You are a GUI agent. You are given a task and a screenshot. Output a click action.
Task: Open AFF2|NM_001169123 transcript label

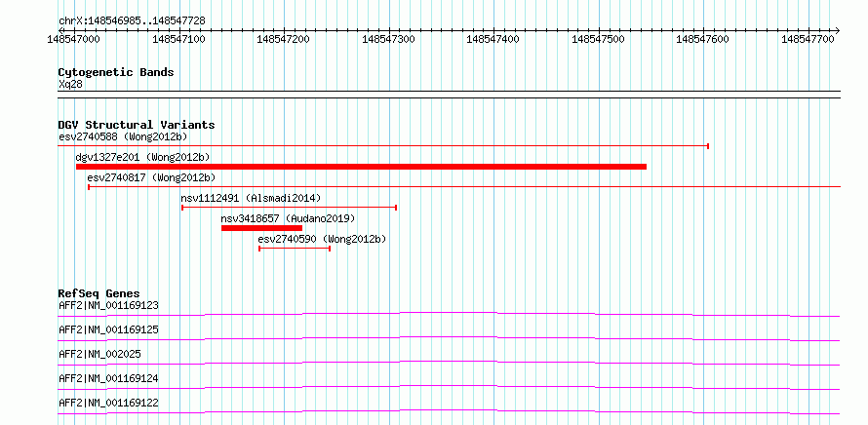pos(108,305)
